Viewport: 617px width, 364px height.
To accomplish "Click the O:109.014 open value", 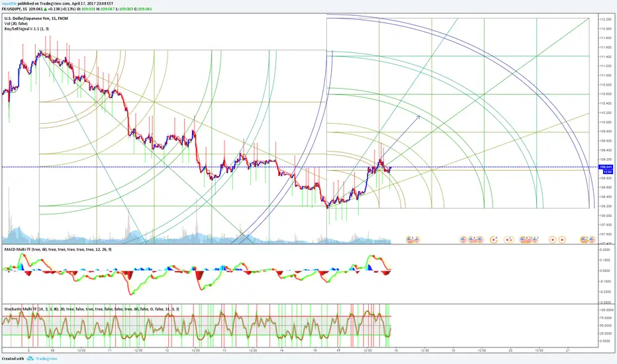I will (85, 9).
